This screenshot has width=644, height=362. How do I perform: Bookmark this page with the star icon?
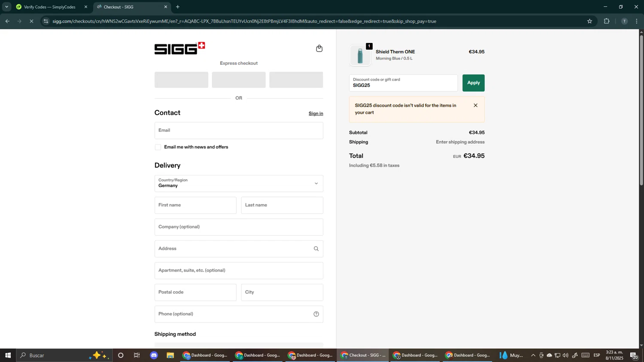589,21
